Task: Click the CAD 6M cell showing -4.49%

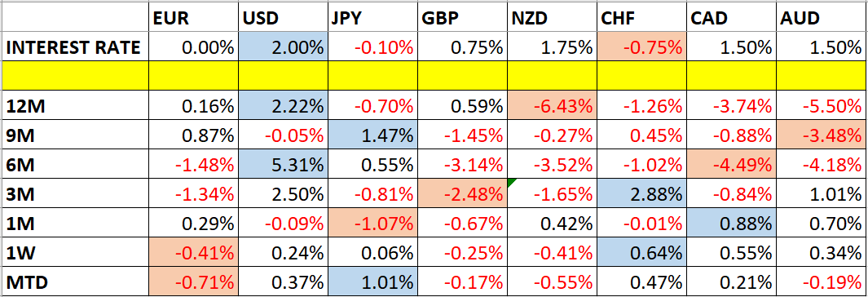Action: coord(731,165)
